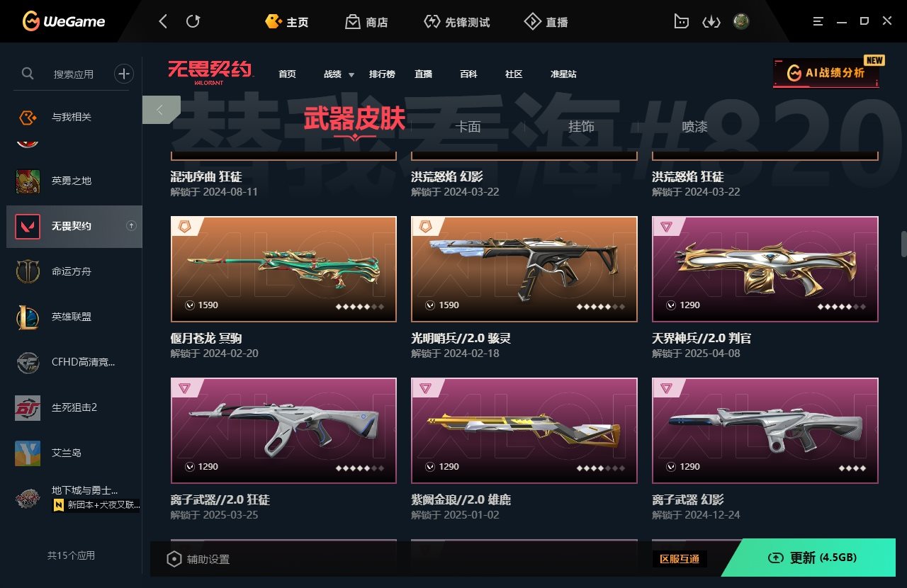Click the back arrow navigation icon
Screen dimensions: 907x588
163,21
